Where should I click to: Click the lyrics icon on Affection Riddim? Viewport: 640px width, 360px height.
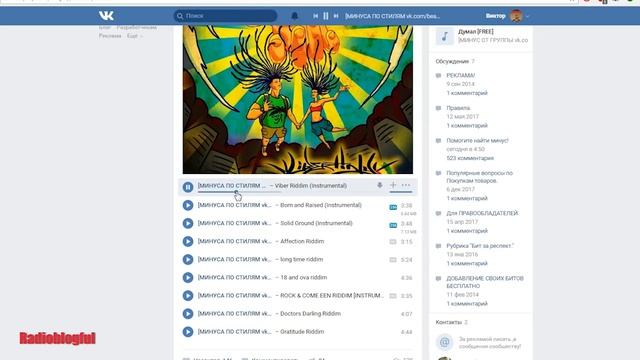tap(393, 242)
